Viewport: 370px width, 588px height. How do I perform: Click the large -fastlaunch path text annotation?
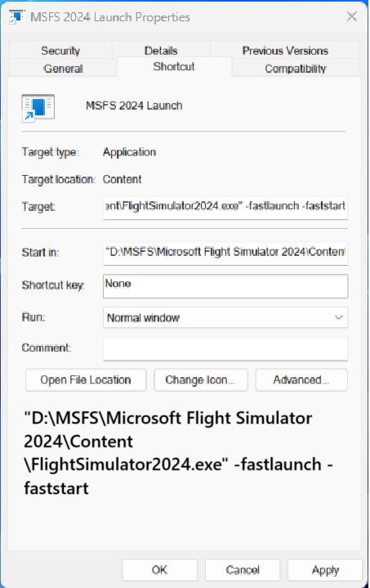point(179,452)
